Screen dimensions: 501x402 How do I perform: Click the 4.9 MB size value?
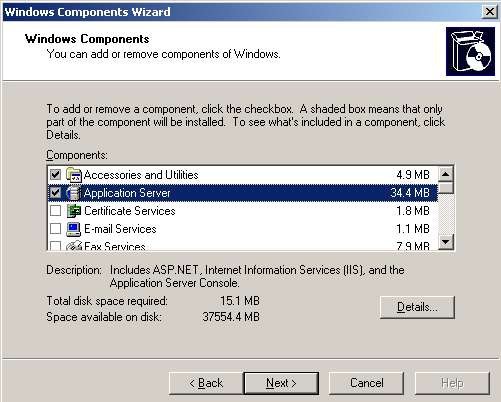(413, 175)
